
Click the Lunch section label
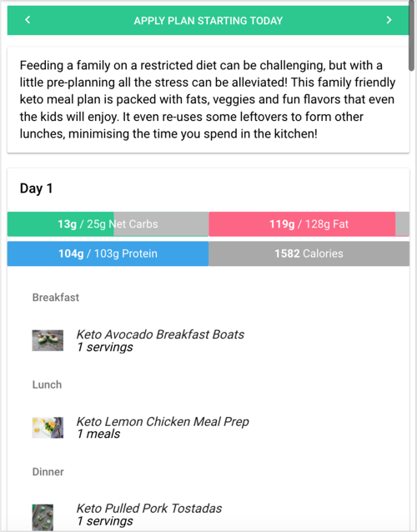point(47,384)
